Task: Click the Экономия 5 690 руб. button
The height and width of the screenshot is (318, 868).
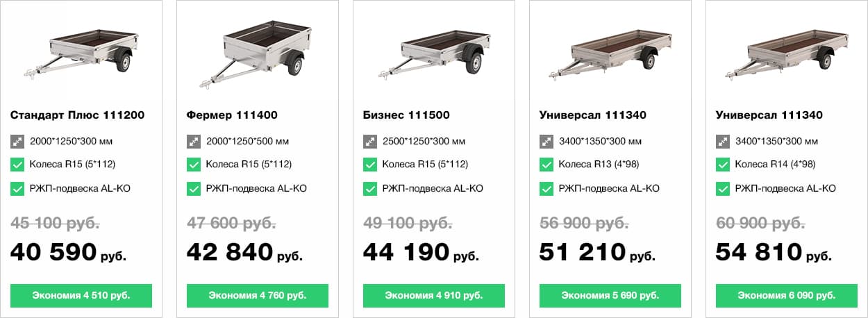Action: tap(610, 295)
